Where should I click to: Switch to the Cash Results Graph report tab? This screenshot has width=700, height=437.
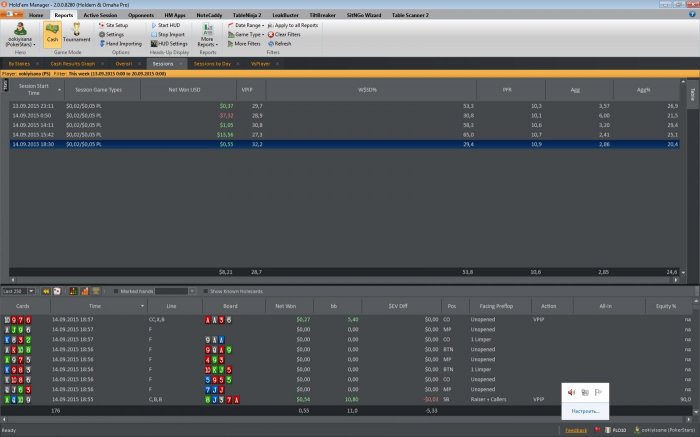coord(72,64)
